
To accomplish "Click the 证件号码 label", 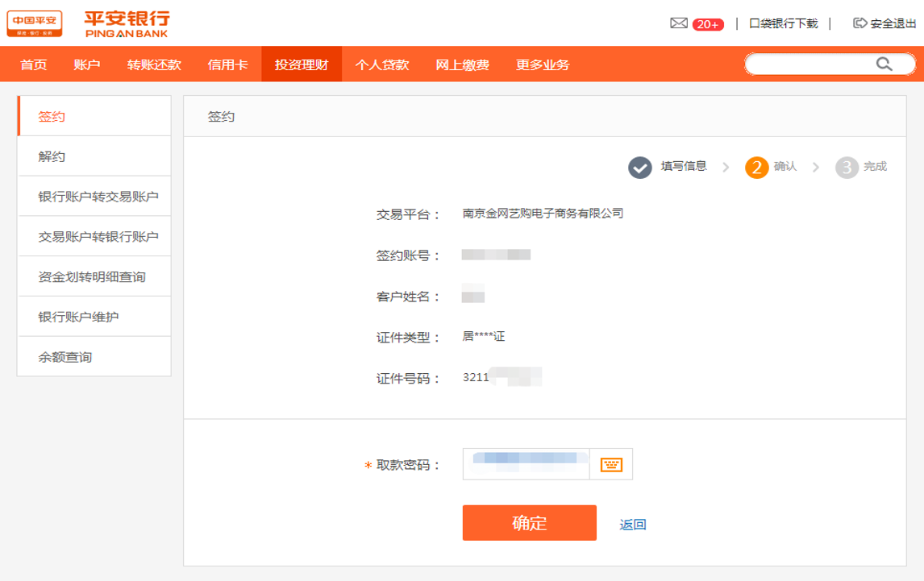I will point(408,378).
